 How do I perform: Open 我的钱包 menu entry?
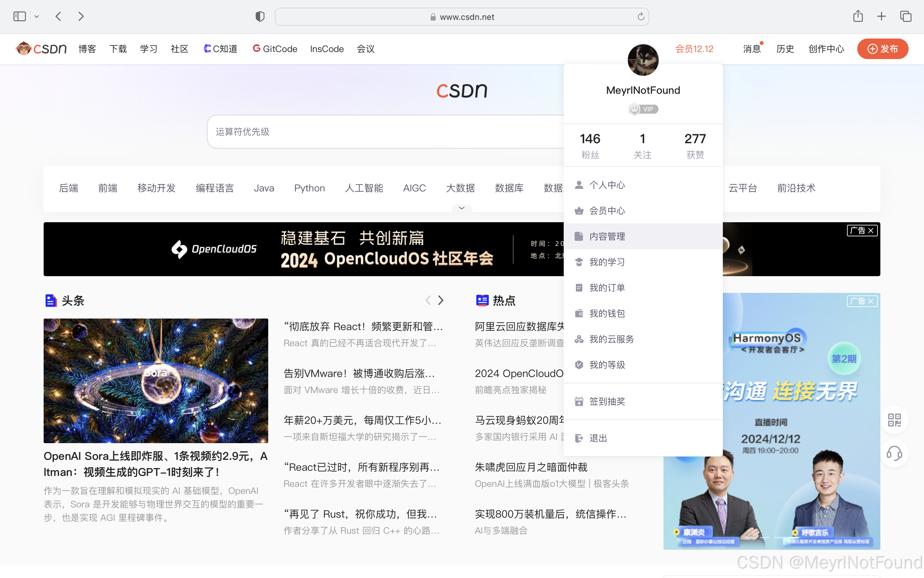click(x=643, y=313)
